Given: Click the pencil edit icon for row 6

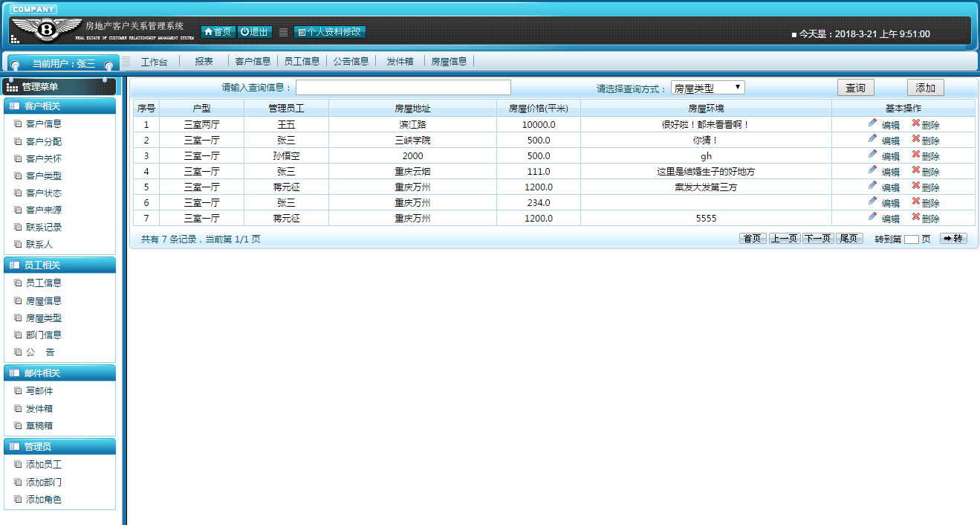Looking at the screenshot, I should [x=872, y=202].
